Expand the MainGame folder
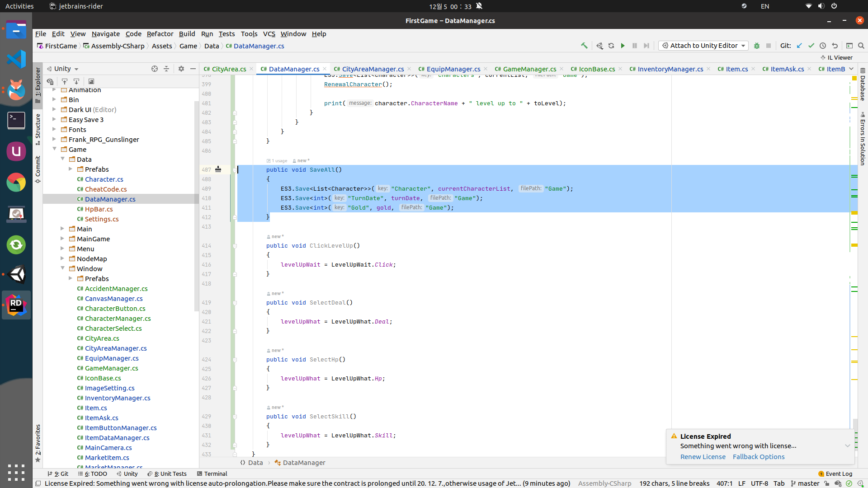The image size is (868, 488). coord(62,239)
